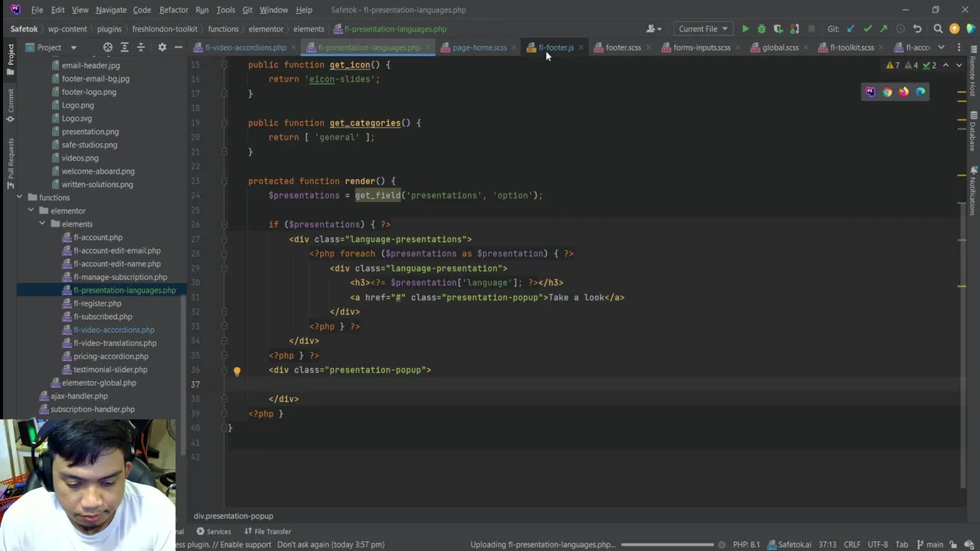Go to next highlighted error arrow
The width and height of the screenshot is (980, 551).
click(x=959, y=66)
